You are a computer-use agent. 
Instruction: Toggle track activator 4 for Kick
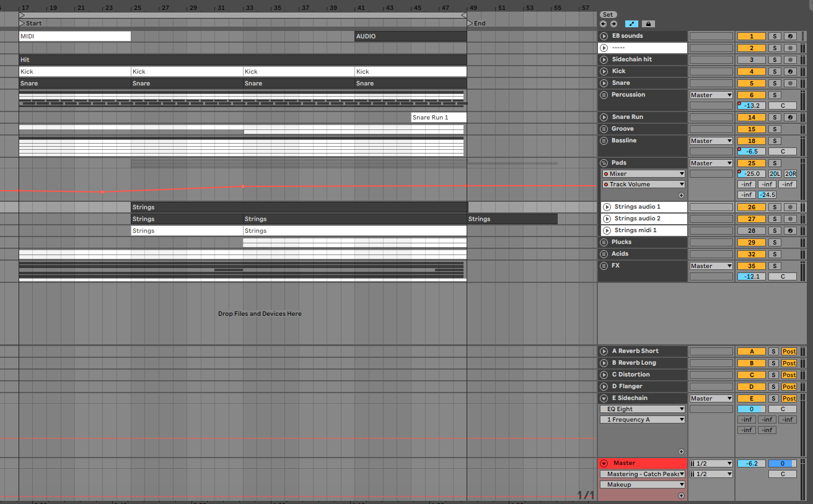pyautogui.click(x=752, y=71)
